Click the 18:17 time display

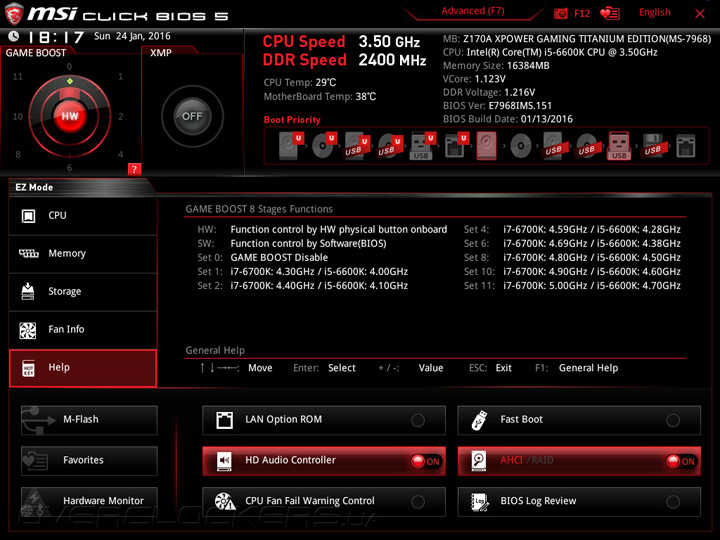click(x=56, y=37)
